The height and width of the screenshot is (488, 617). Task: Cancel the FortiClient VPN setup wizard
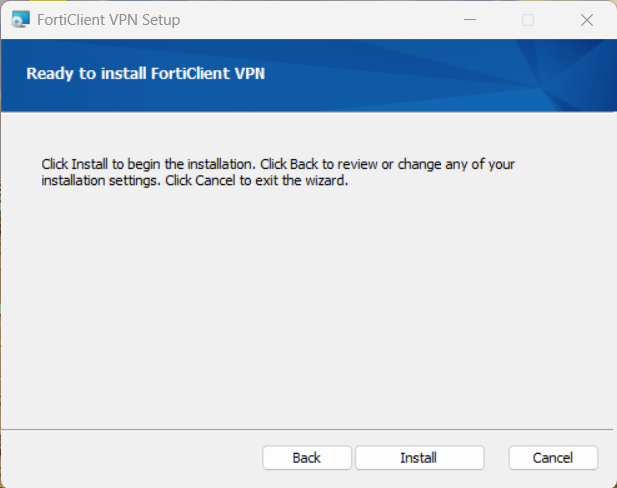553,458
